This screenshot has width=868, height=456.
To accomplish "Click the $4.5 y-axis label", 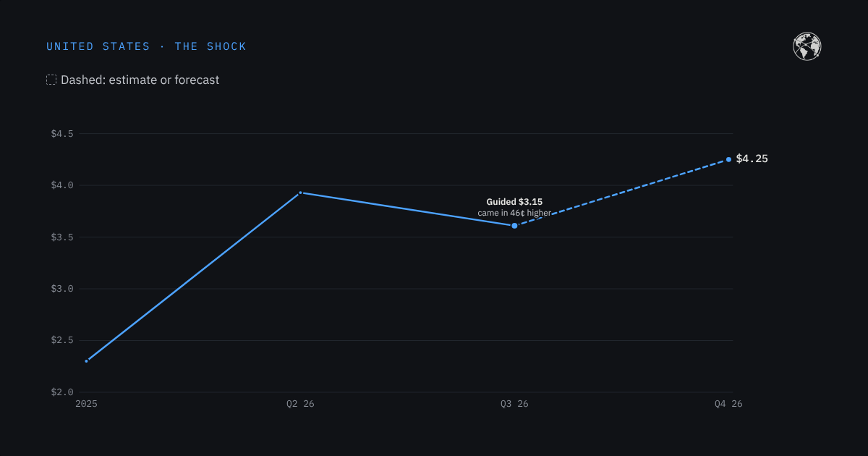I will 62,134.
